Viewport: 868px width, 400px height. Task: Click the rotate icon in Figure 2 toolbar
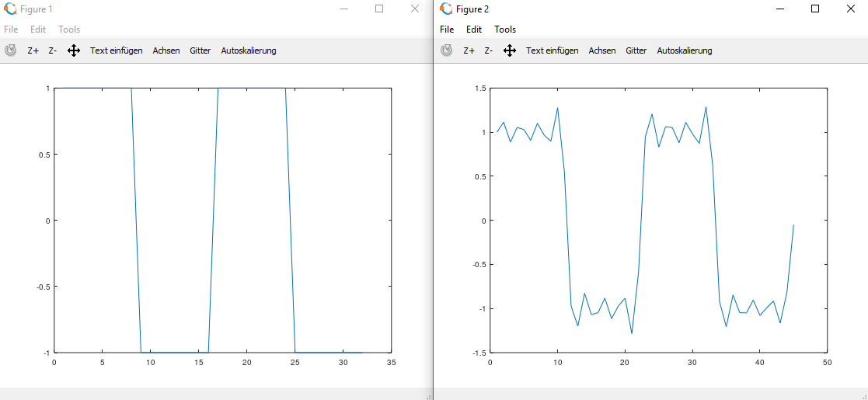(446, 50)
